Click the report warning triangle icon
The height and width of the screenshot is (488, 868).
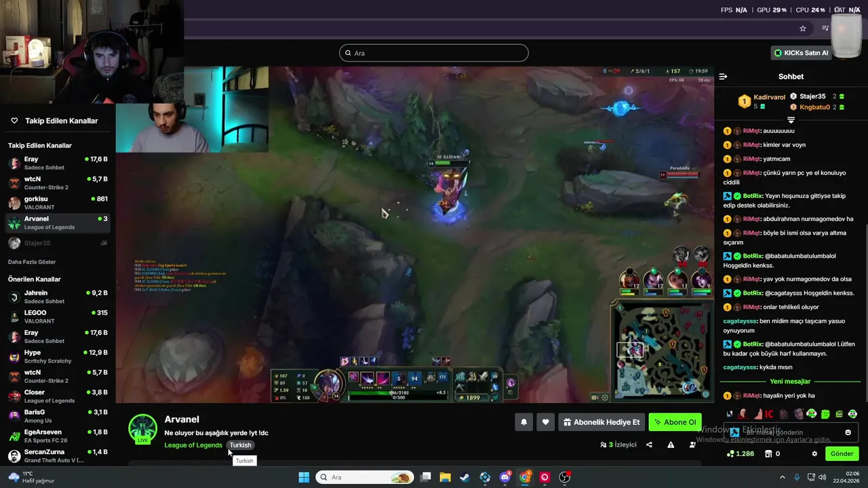pos(671,445)
